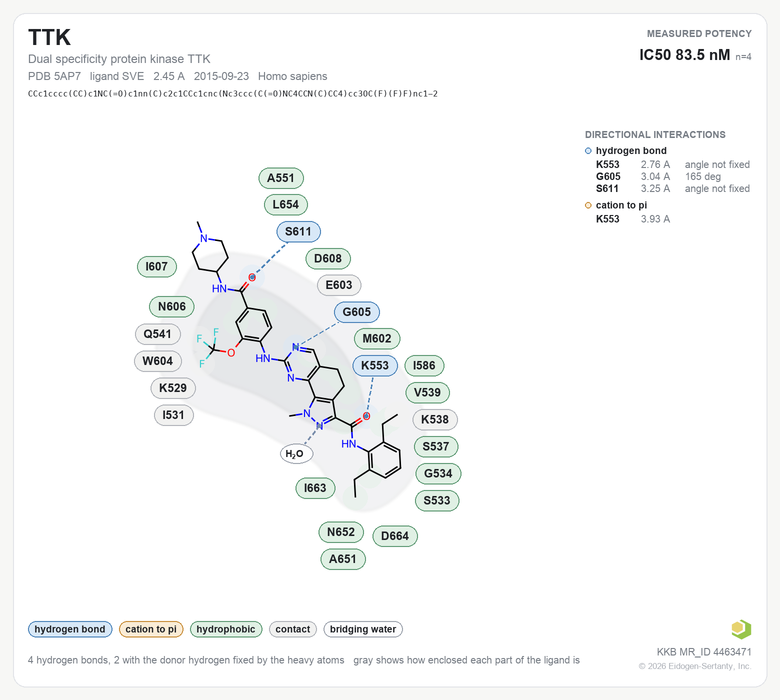Select the bridging water legend pill

click(x=363, y=629)
